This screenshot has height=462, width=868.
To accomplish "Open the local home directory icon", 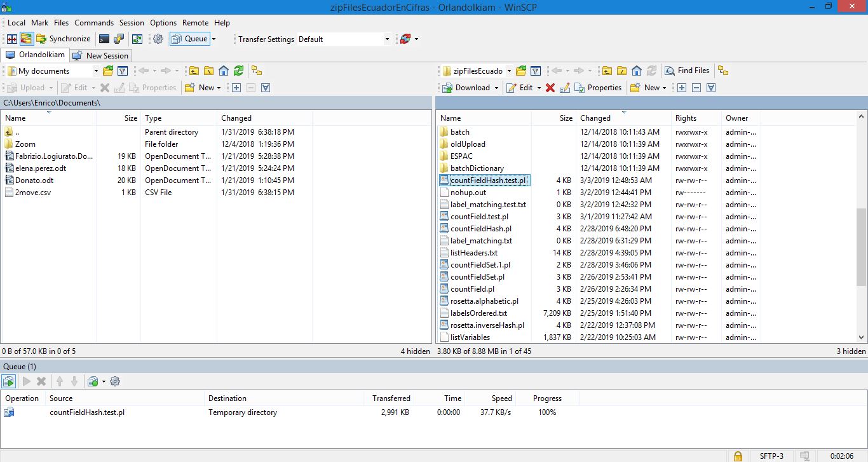I will tap(224, 71).
